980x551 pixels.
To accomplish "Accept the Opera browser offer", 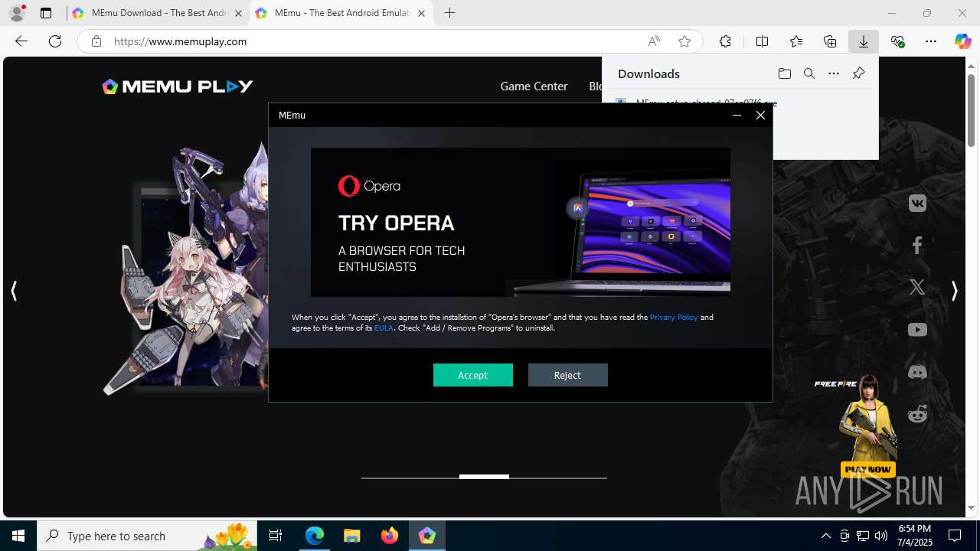I will pos(472,375).
